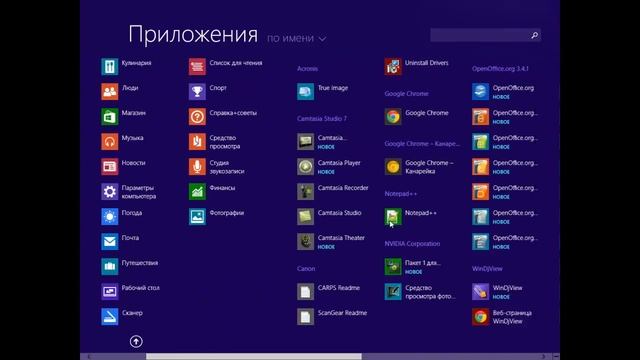This screenshot has width=640, height=360.
Task: Launch Camtasia Player icon
Action: tap(305, 167)
